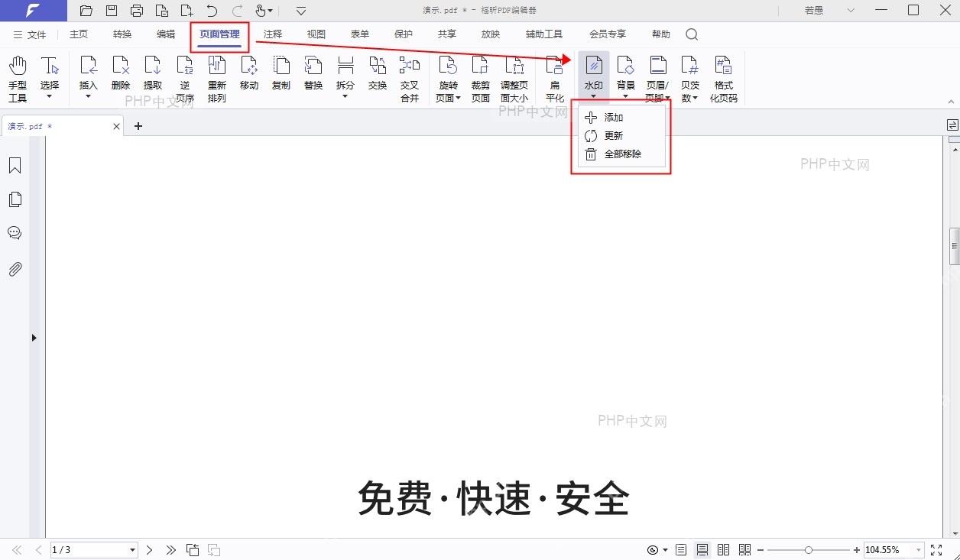
Task: Go to the next page arrow
Action: pyautogui.click(x=150, y=550)
